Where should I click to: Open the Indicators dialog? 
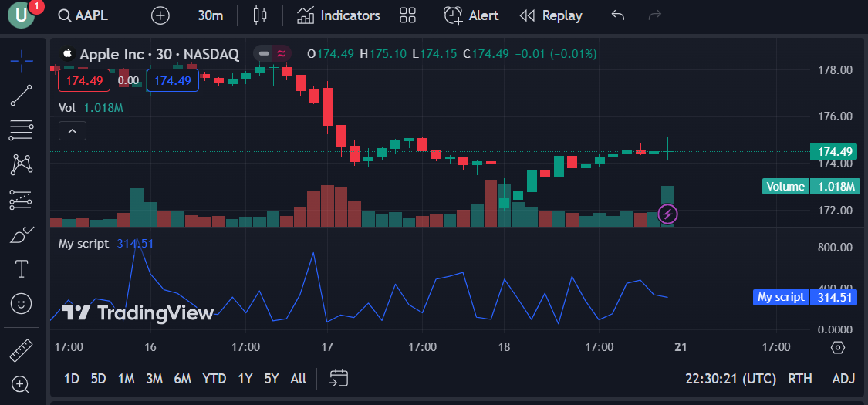[x=338, y=15]
